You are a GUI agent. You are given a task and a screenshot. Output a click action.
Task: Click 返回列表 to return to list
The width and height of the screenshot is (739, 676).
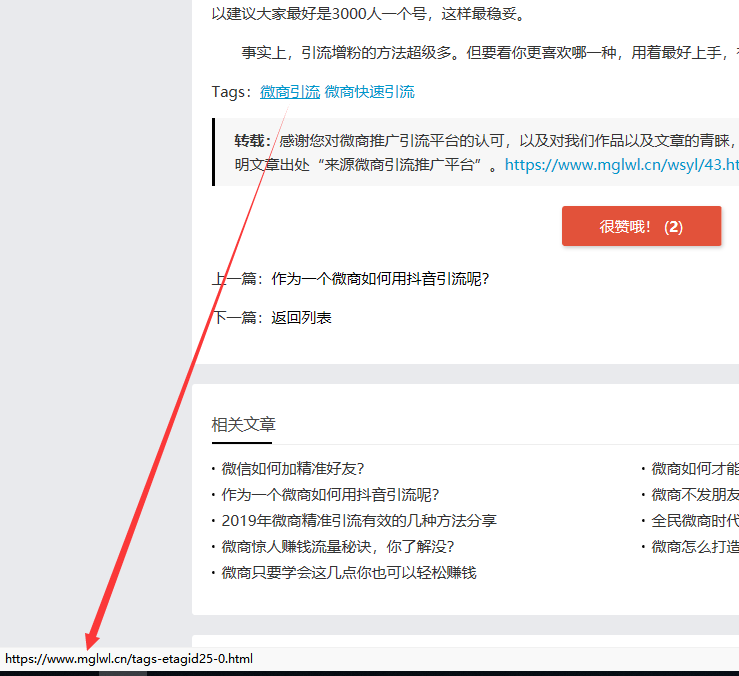(301, 318)
